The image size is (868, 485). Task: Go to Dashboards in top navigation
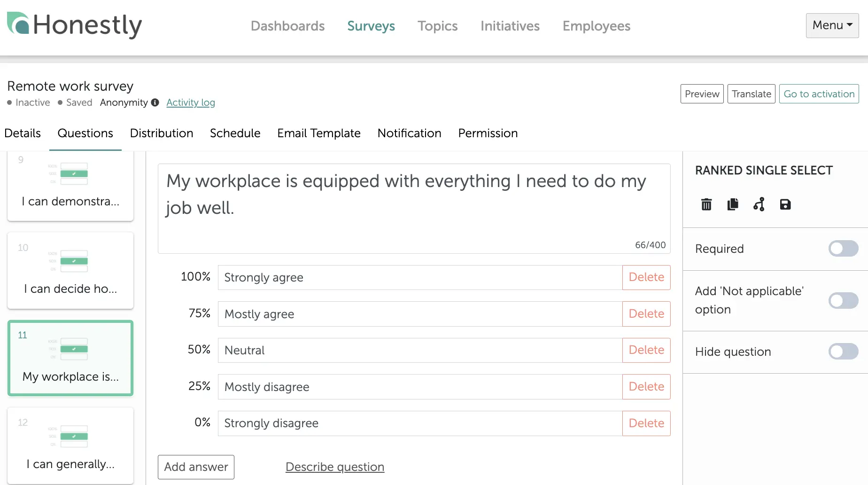[287, 26]
